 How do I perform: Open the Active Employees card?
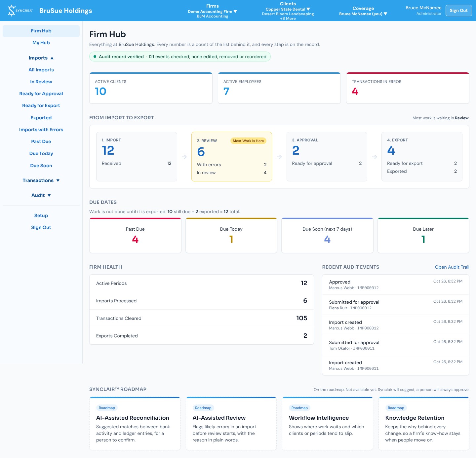(x=279, y=88)
